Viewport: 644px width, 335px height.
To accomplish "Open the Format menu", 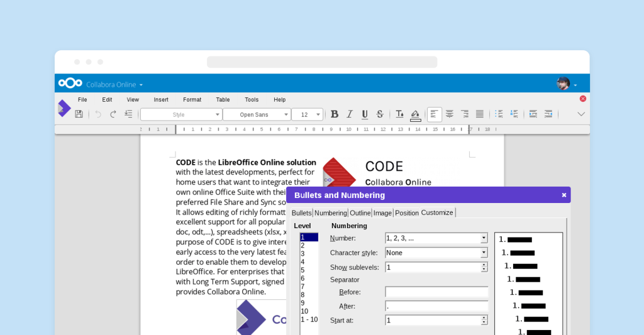I will 192,99.
